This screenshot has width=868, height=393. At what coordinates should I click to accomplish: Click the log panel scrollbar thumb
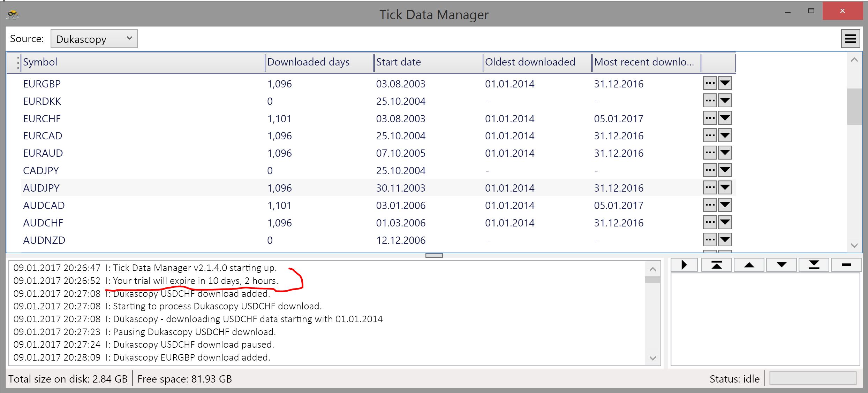pos(653,280)
